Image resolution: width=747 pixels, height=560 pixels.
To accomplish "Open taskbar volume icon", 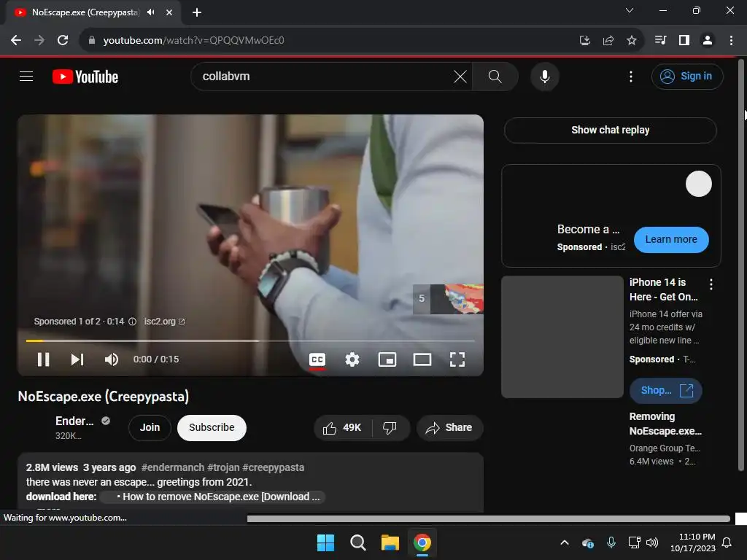I will [652, 542].
